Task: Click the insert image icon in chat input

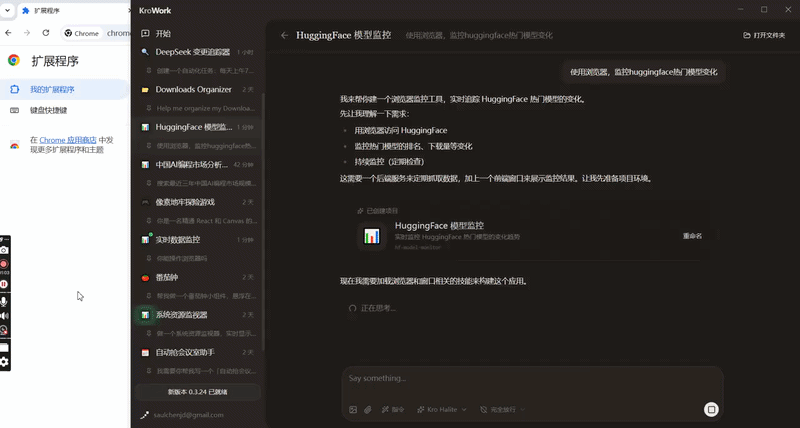Action: [353, 410]
